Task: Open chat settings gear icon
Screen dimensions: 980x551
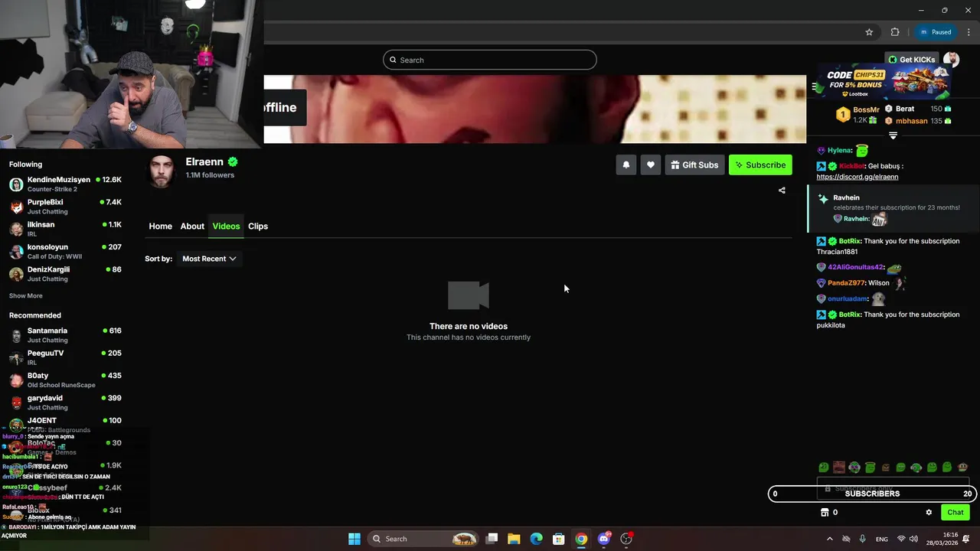Action: [x=929, y=513]
